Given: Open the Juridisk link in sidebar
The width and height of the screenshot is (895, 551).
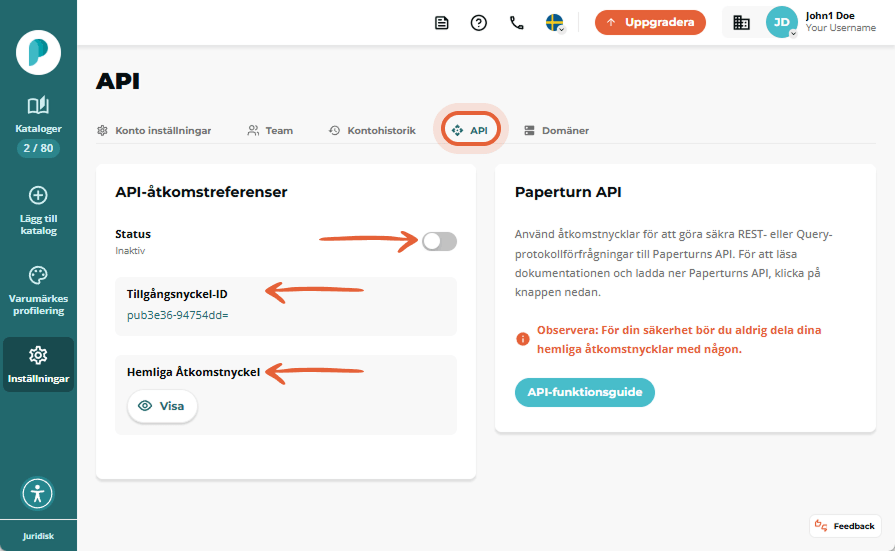Looking at the screenshot, I should [x=38, y=536].
